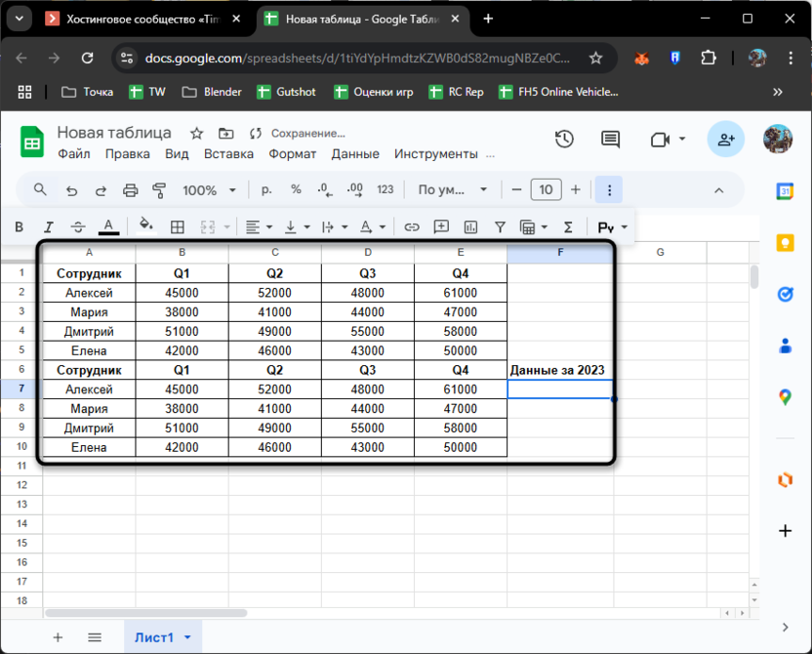This screenshot has height=654, width=812.
Task: Toggle Strikethrough formatting
Action: (78, 227)
